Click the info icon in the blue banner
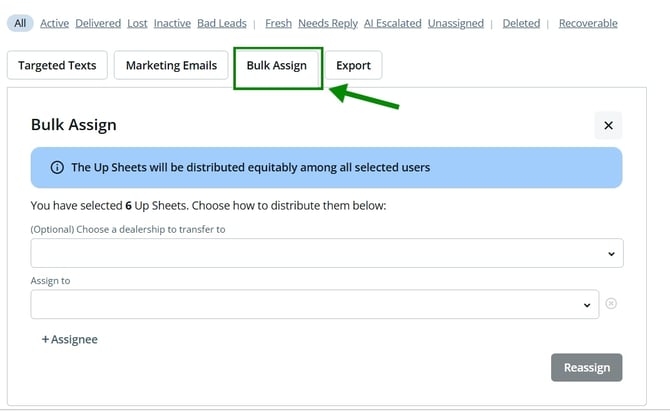 57,167
